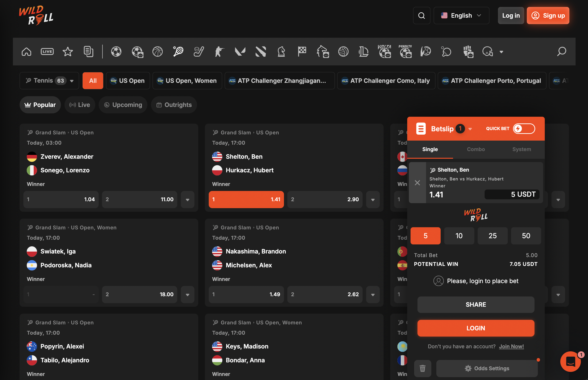Open the live chat support bubble
Viewport: 588px width, 380px height.
click(x=571, y=361)
